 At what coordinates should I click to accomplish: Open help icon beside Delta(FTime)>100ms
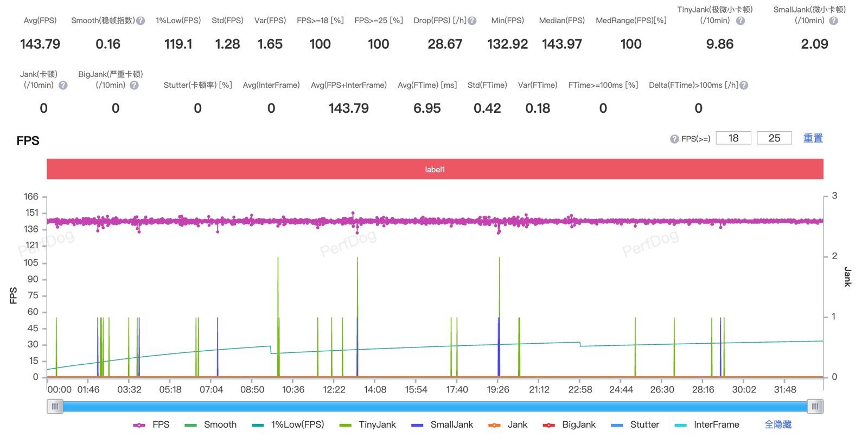744,85
